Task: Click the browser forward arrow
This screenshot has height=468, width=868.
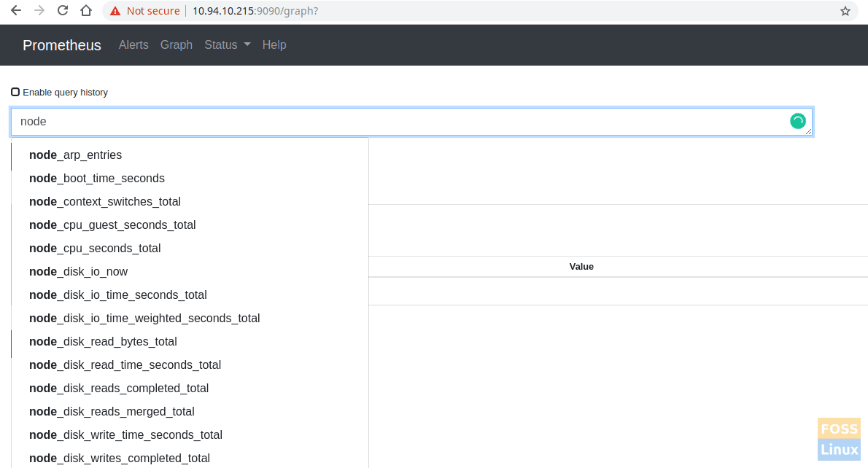Action: click(39, 11)
